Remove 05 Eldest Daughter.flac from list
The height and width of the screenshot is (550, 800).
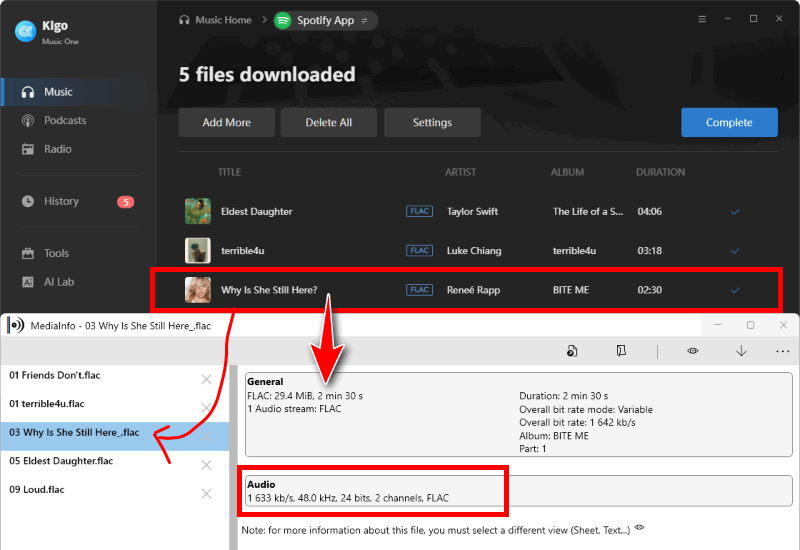click(x=206, y=465)
